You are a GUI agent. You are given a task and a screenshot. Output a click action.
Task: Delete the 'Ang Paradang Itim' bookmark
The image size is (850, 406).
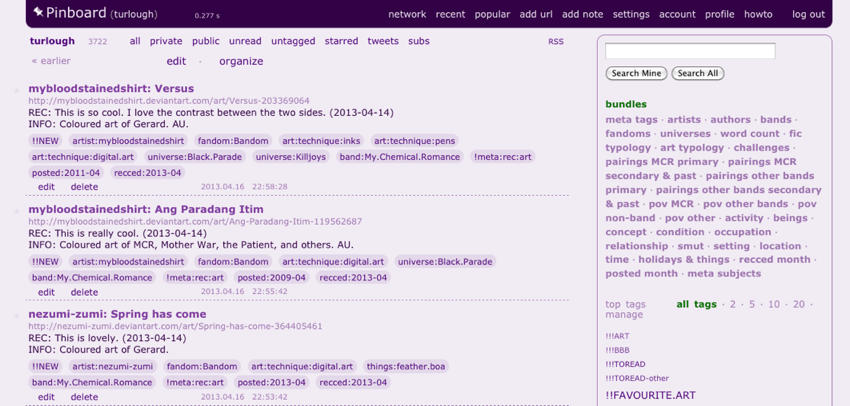[84, 292]
